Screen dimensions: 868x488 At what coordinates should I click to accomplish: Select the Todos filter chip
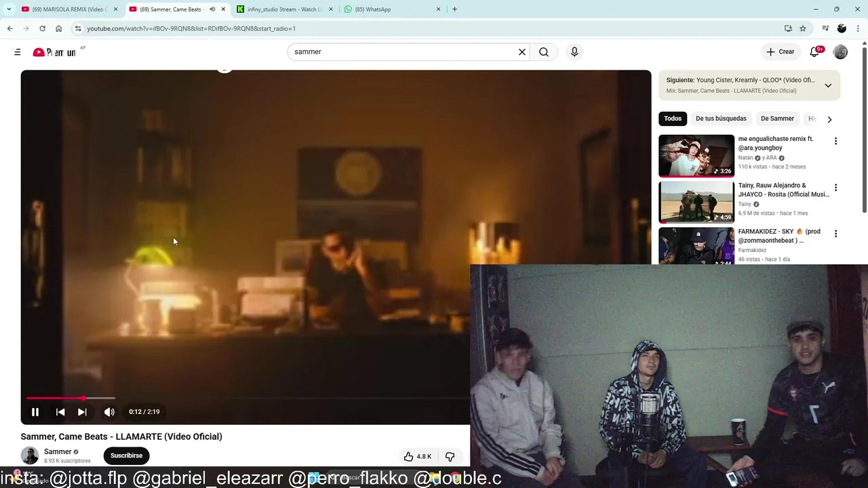coord(673,119)
